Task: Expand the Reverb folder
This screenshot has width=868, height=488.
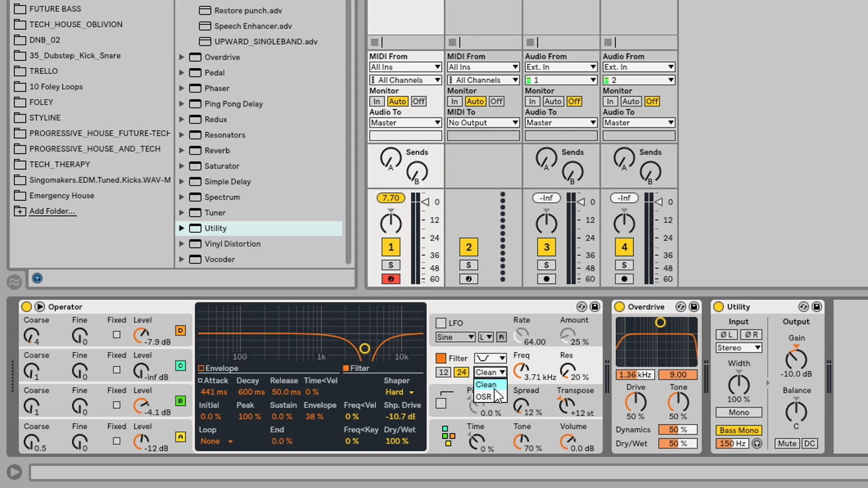Action: pos(181,150)
